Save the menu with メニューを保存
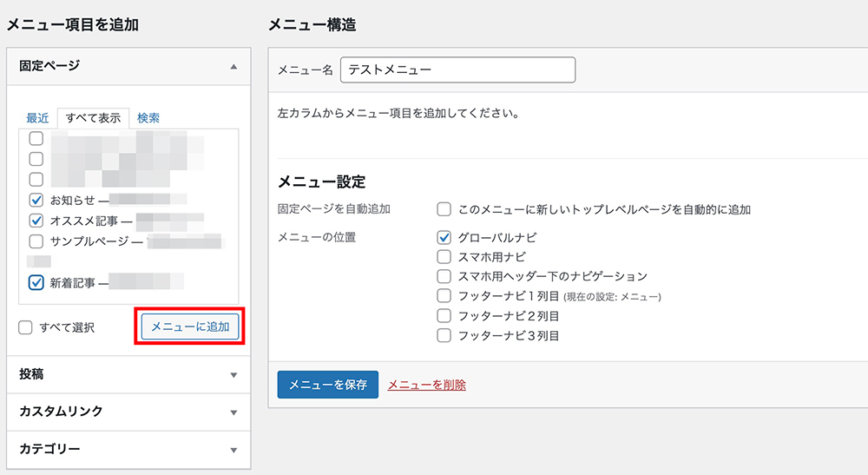 coord(328,385)
